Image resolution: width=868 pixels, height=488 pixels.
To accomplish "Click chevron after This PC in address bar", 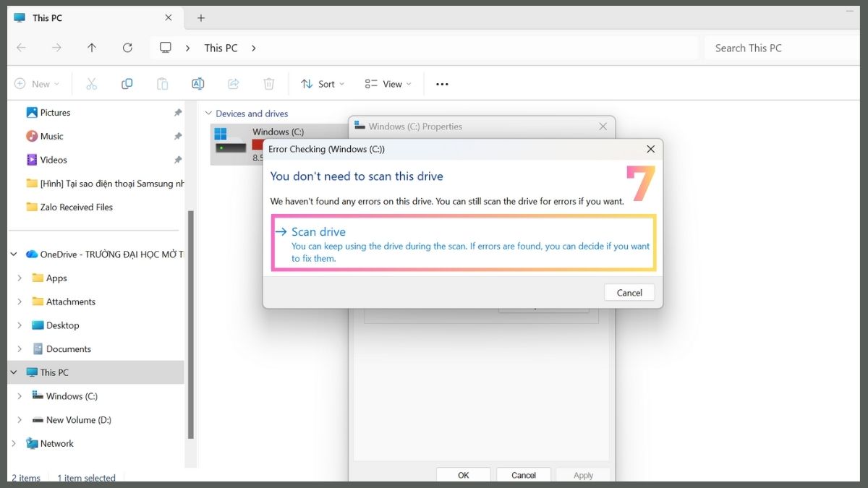I will pyautogui.click(x=254, y=48).
